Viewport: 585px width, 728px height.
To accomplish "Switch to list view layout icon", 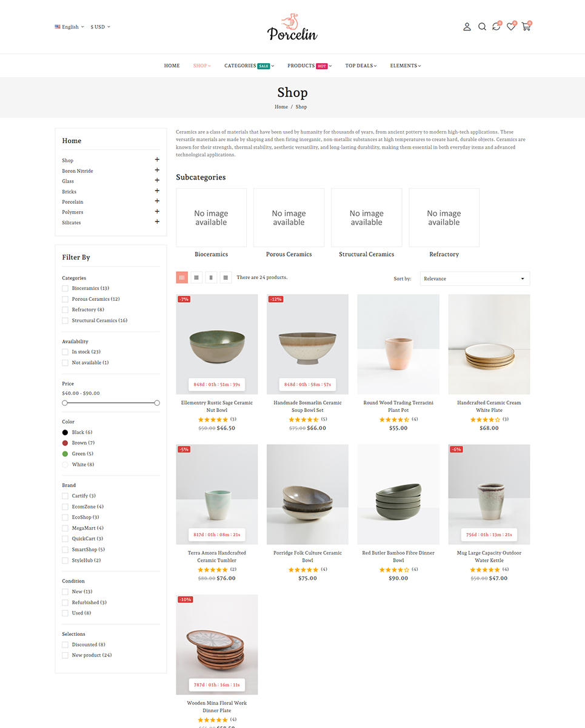I will pyautogui.click(x=226, y=277).
